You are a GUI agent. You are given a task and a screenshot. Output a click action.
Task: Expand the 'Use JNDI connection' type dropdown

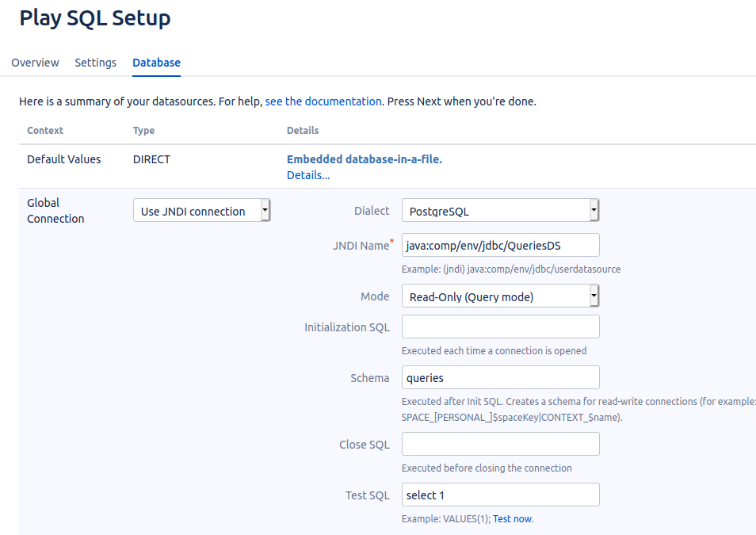coord(202,211)
